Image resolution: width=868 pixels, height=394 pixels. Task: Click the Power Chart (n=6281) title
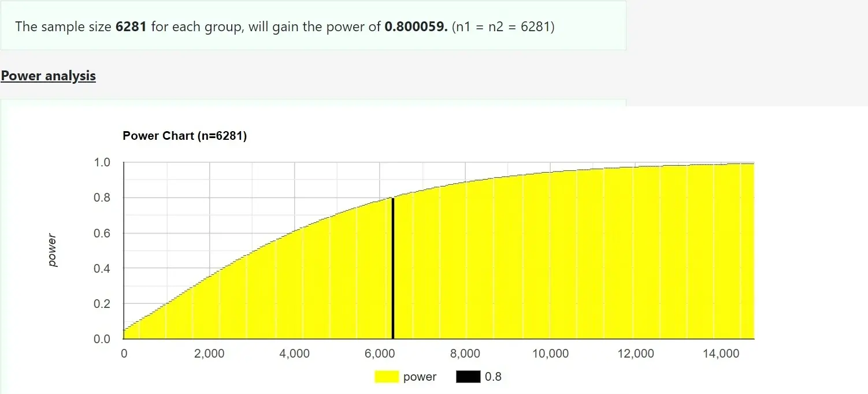pos(184,136)
